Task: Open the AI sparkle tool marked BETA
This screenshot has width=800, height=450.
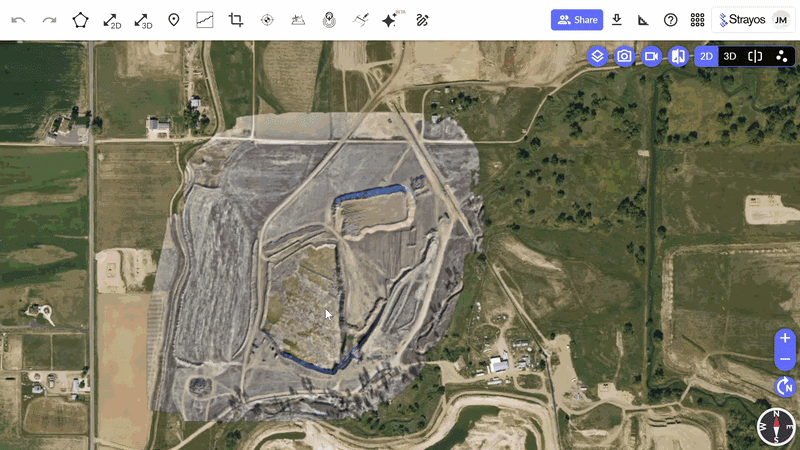Action: click(391, 20)
